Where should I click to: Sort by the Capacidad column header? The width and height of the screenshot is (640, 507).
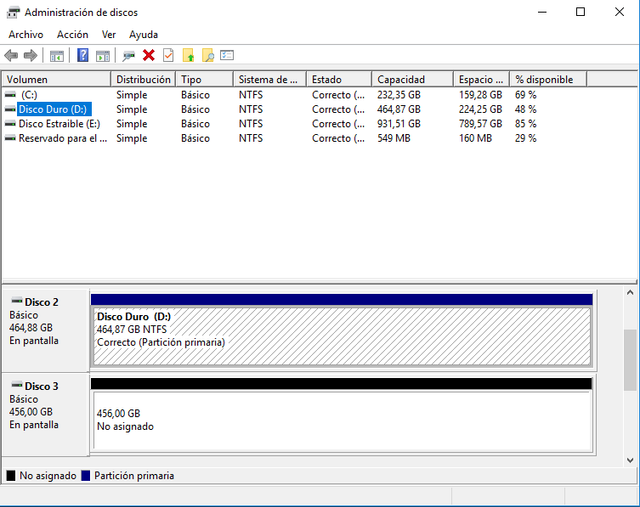pos(413,79)
